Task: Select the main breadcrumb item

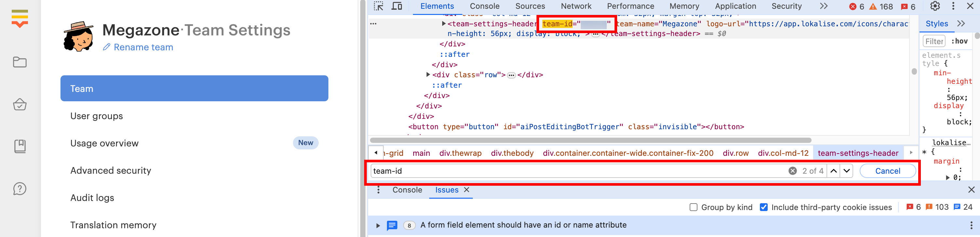Action: (421, 153)
